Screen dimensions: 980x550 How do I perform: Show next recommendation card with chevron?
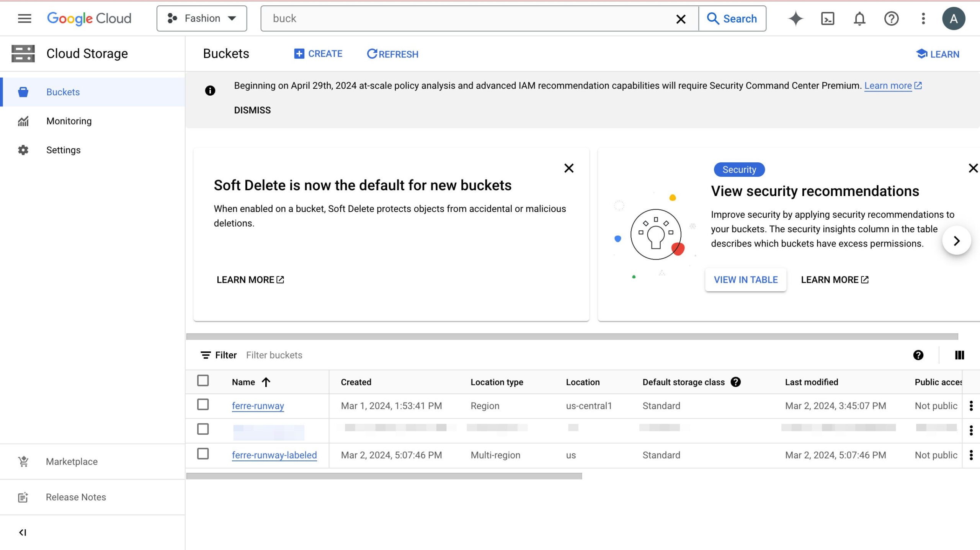(956, 241)
